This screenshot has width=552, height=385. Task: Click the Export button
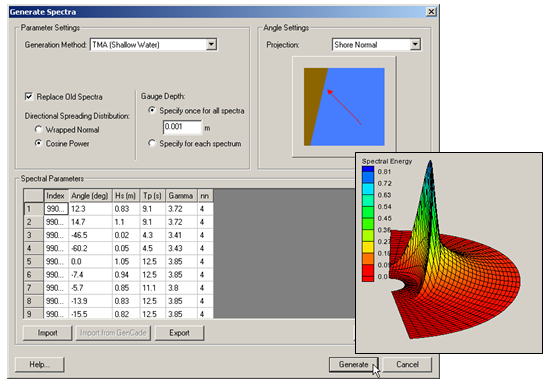coord(179,333)
